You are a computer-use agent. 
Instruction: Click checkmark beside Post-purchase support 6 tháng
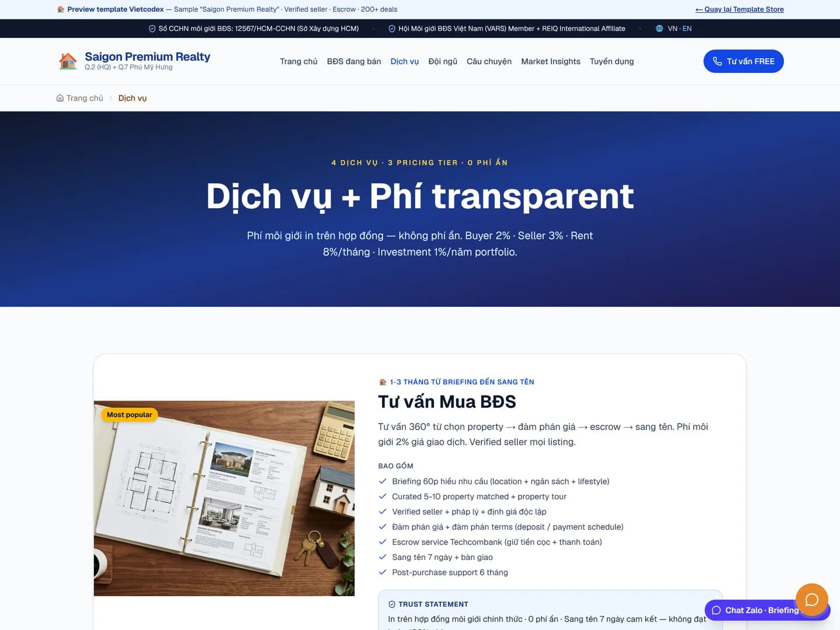click(383, 572)
